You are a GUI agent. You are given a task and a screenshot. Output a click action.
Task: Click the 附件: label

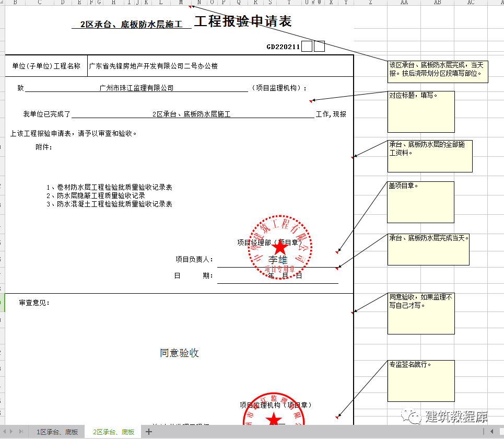(44, 147)
